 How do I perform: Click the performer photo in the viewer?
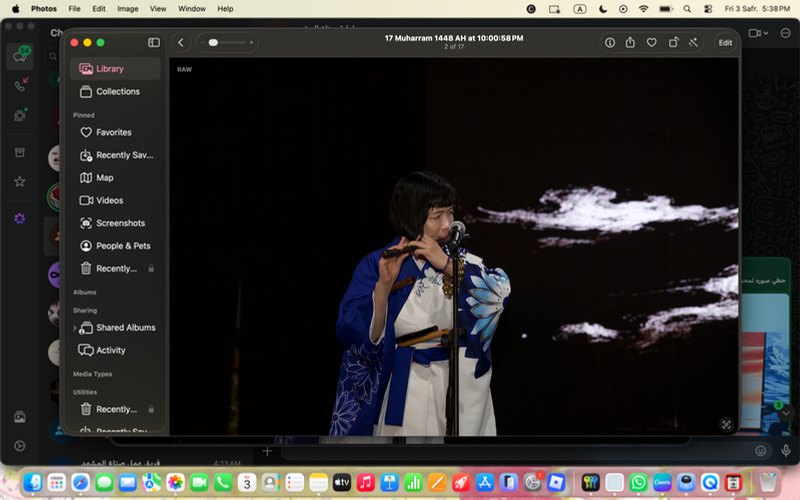pos(454,247)
